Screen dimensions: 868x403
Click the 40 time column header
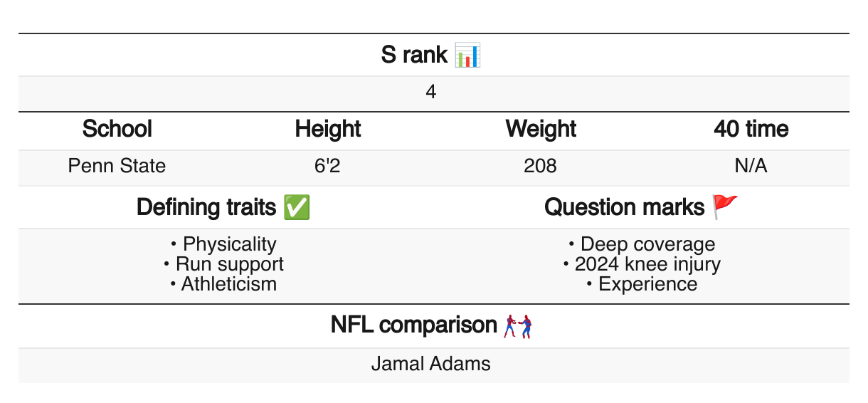point(751,129)
